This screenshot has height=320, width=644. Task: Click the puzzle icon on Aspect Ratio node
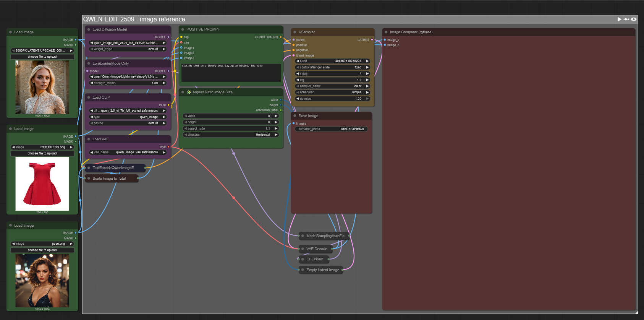pyautogui.click(x=189, y=92)
